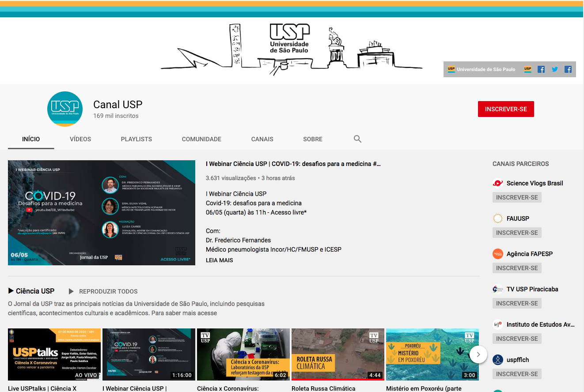Click the Agência FAPESP orange avatar

498,254
